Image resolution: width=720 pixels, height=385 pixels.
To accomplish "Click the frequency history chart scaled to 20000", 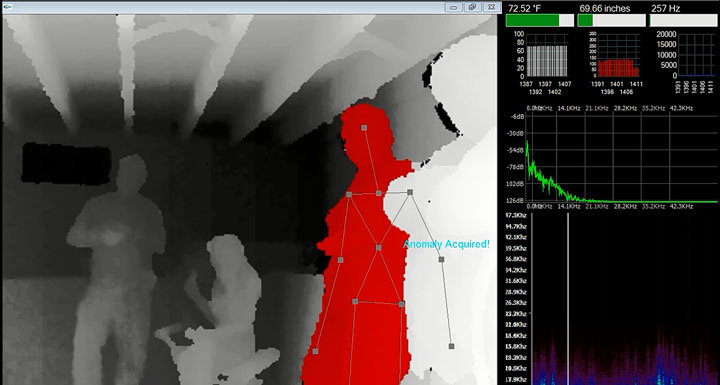I will pos(697,55).
